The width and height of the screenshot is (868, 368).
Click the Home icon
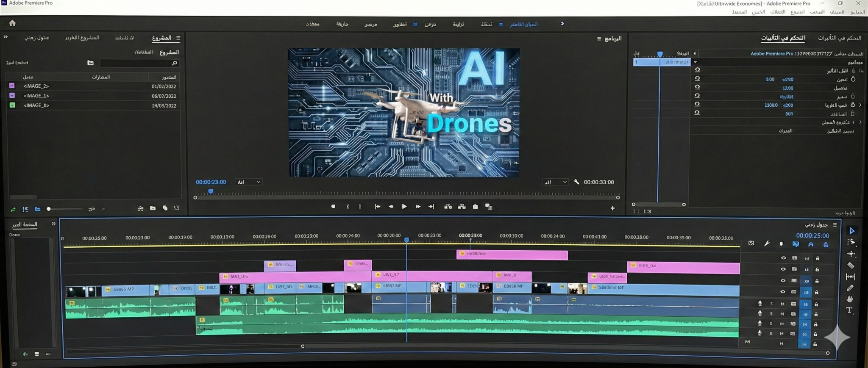pos(12,23)
